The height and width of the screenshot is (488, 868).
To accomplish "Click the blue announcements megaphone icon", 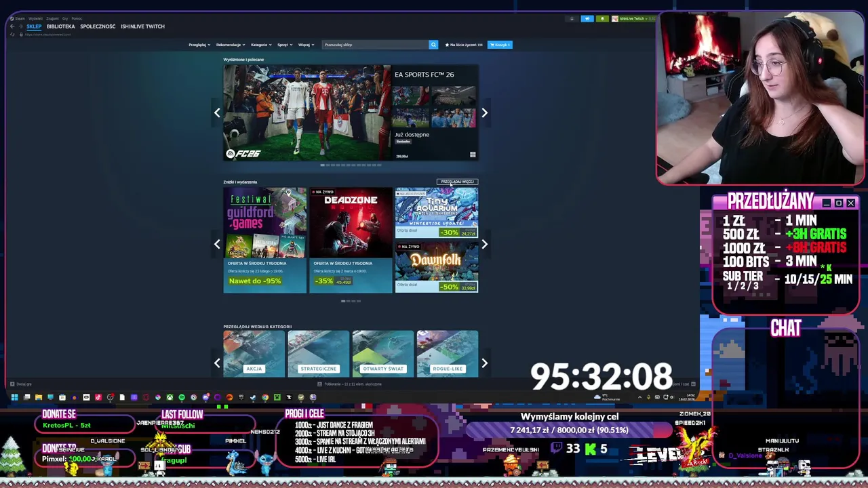I will coord(587,19).
